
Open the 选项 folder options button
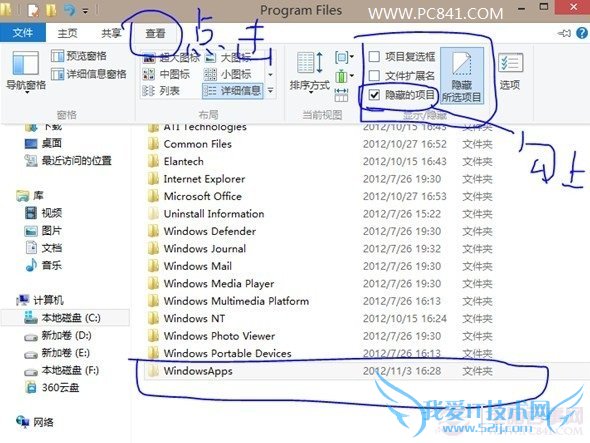pyautogui.click(x=510, y=72)
